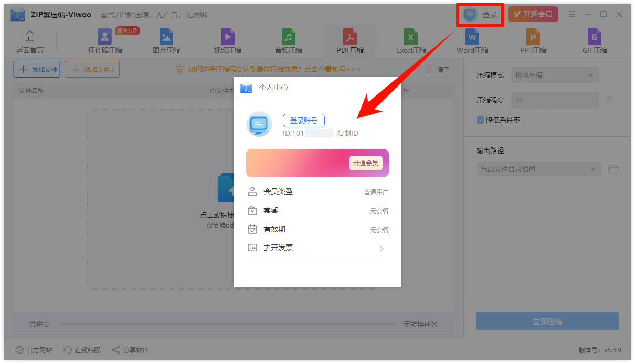This screenshot has width=635, height=364.
Task: Click the 总进度 progress bar
Action: coord(227,324)
